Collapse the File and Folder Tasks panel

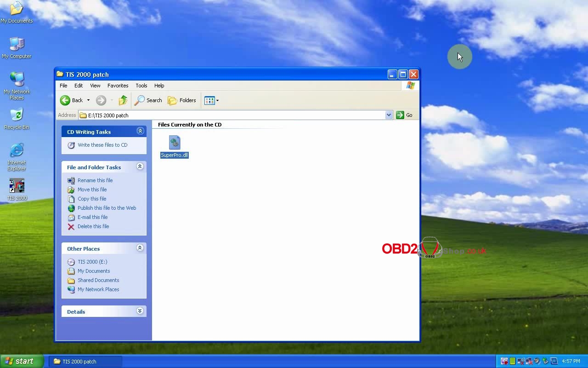click(x=140, y=167)
